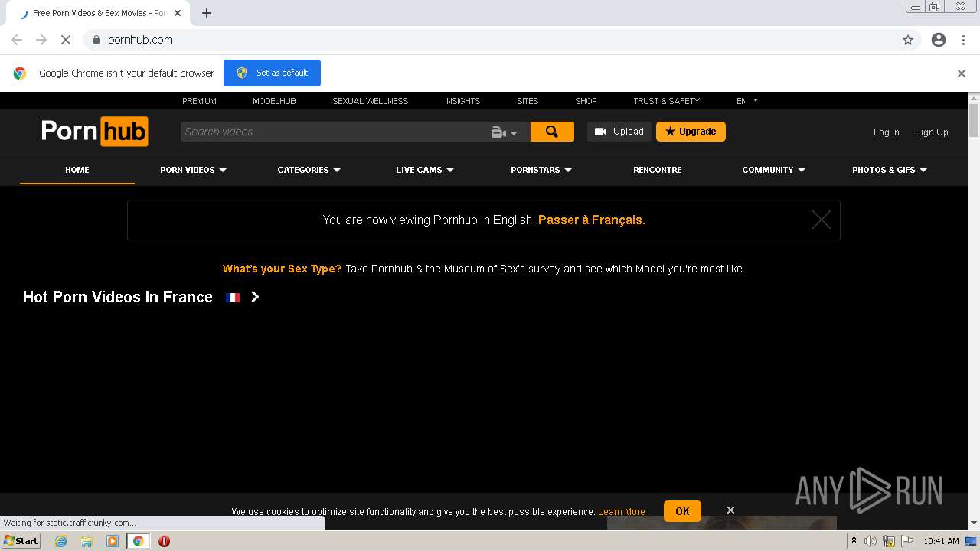Dismiss the default browser infobar
Image resolution: width=980 pixels, height=551 pixels.
coord(962,73)
